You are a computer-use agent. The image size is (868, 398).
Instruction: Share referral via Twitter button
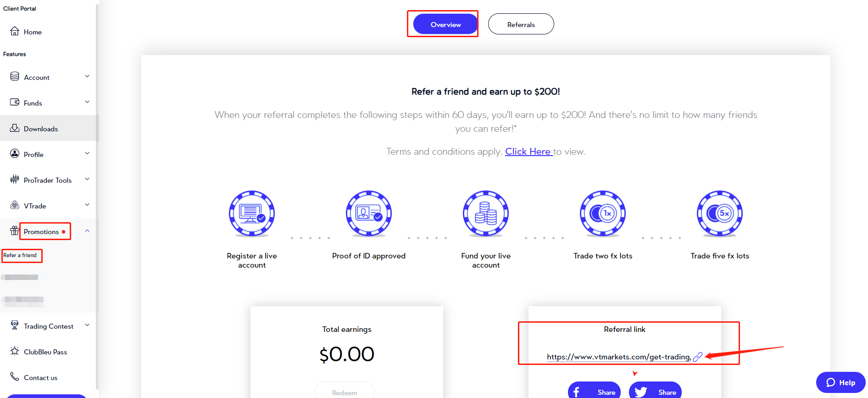tap(655, 392)
